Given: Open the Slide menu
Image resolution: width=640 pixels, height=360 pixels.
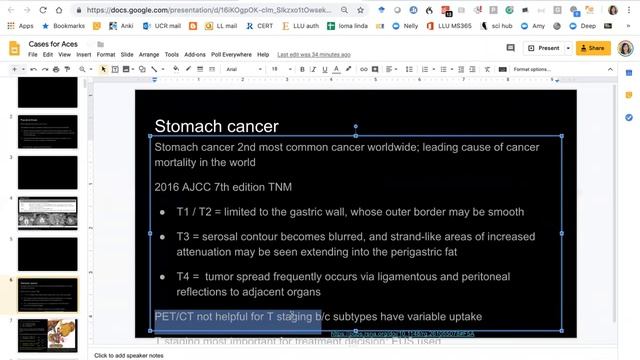Looking at the screenshot, I should (127, 55).
